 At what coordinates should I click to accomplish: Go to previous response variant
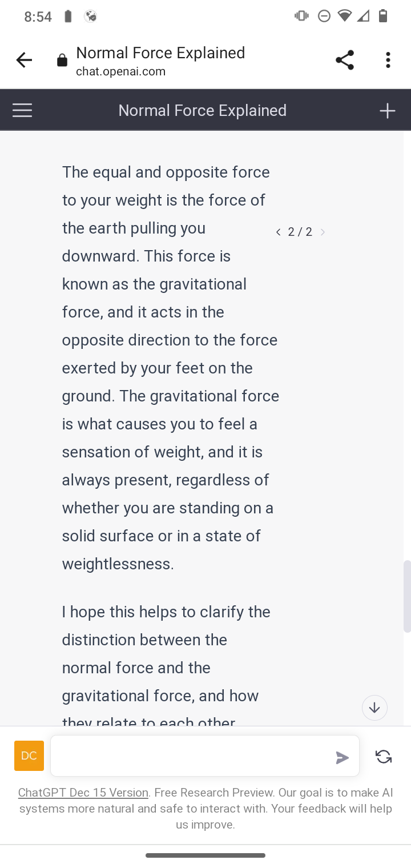[278, 232]
